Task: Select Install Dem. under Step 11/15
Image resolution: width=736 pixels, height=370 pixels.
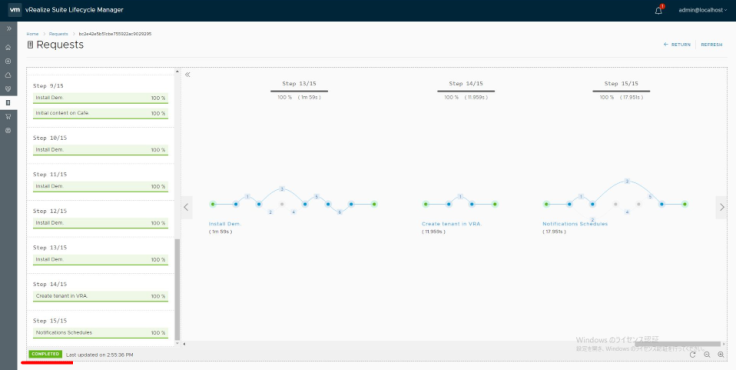Action: point(100,187)
